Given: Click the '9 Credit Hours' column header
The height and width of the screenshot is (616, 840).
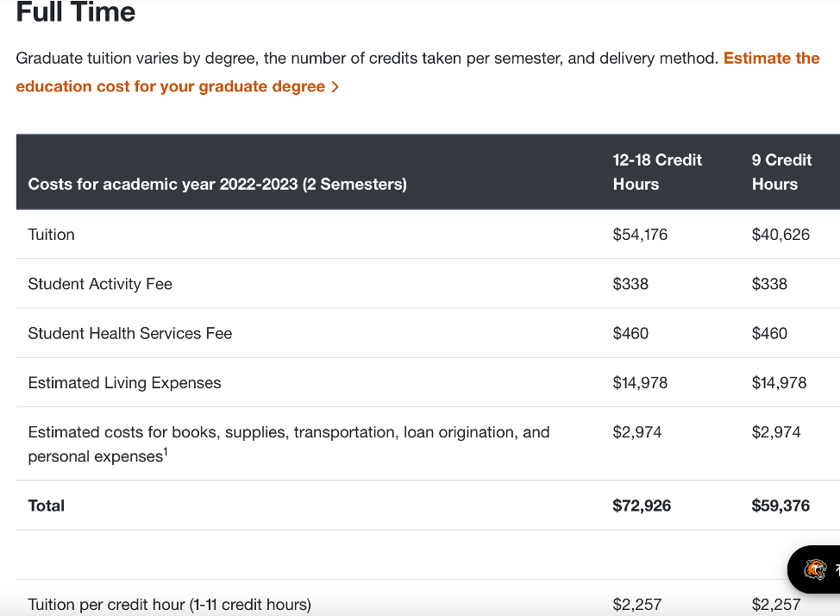Looking at the screenshot, I should (781, 172).
